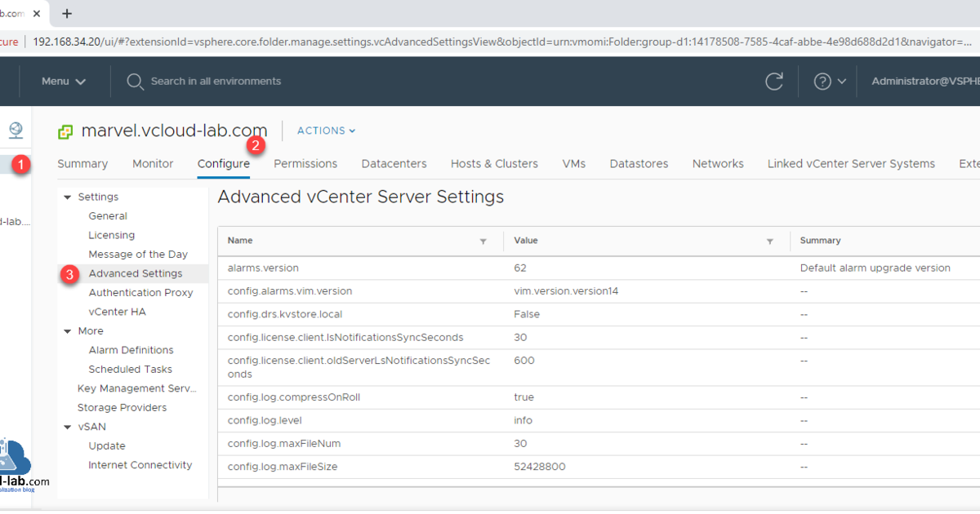Image resolution: width=980 pixels, height=514 pixels.
Task: Switch to the Permissions tab
Action: pyautogui.click(x=305, y=164)
